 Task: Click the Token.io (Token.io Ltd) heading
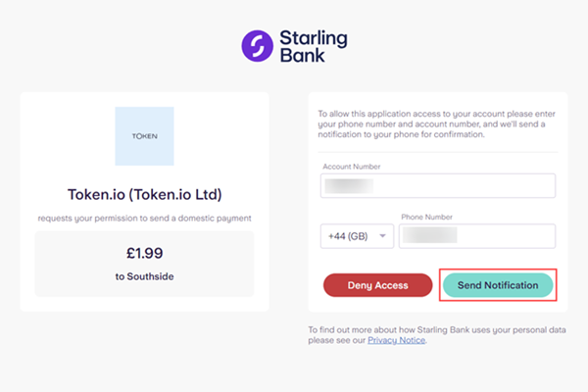click(x=144, y=193)
